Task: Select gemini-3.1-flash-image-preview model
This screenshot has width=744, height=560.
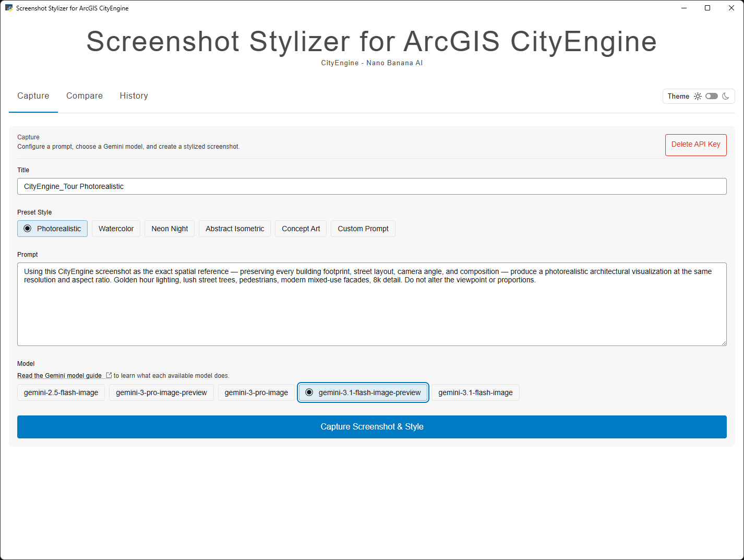Action: (x=363, y=392)
